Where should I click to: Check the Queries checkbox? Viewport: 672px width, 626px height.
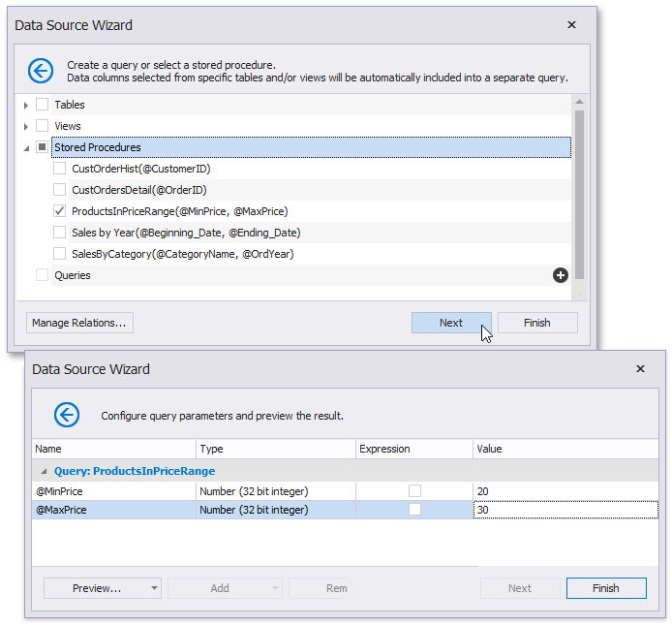(x=42, y=275)
